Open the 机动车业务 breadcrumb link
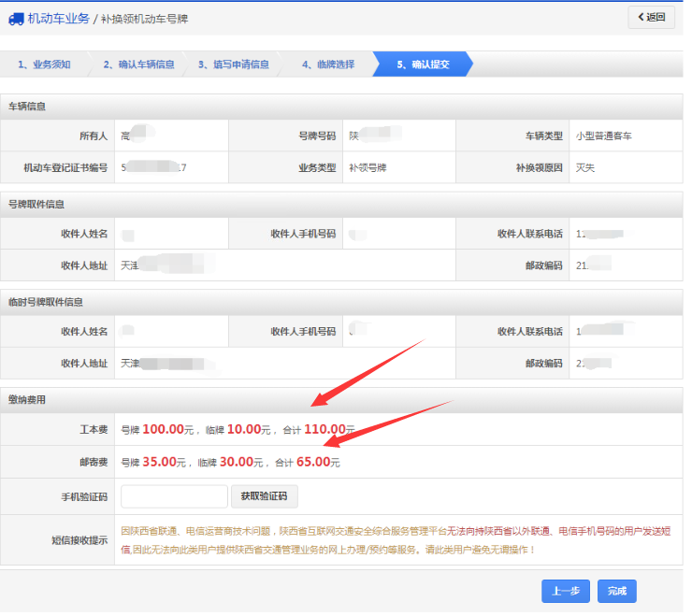692x616 pixels. coord(58,19)
